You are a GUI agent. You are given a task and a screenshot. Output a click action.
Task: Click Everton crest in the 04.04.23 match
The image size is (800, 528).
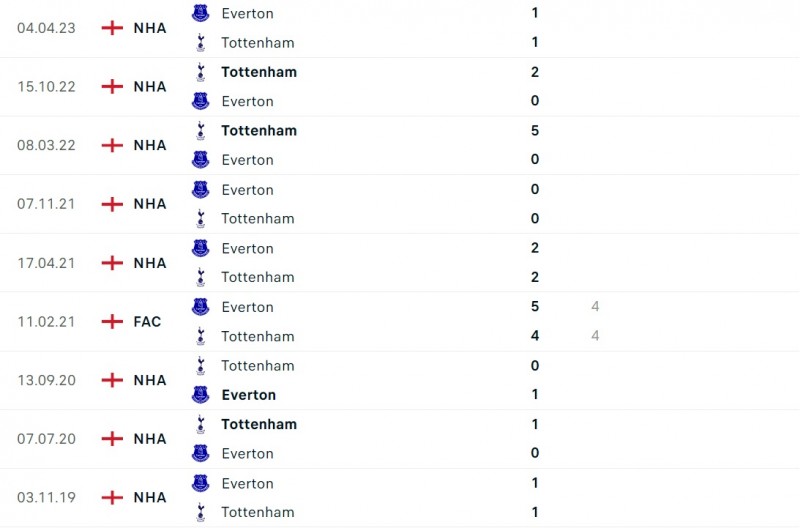tap(201, 13)
